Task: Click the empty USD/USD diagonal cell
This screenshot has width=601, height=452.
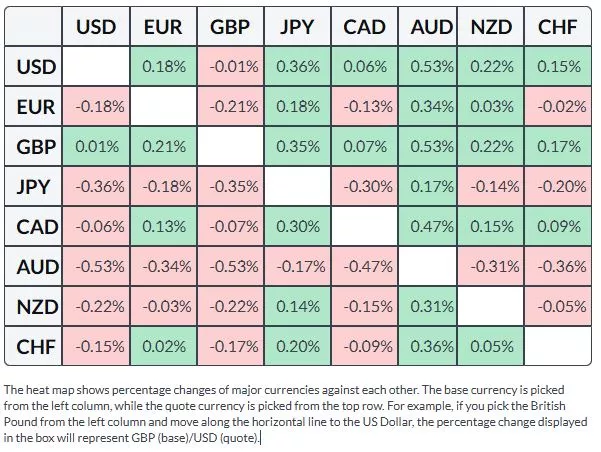Action: pyautogui.click(x=96, y=69)
